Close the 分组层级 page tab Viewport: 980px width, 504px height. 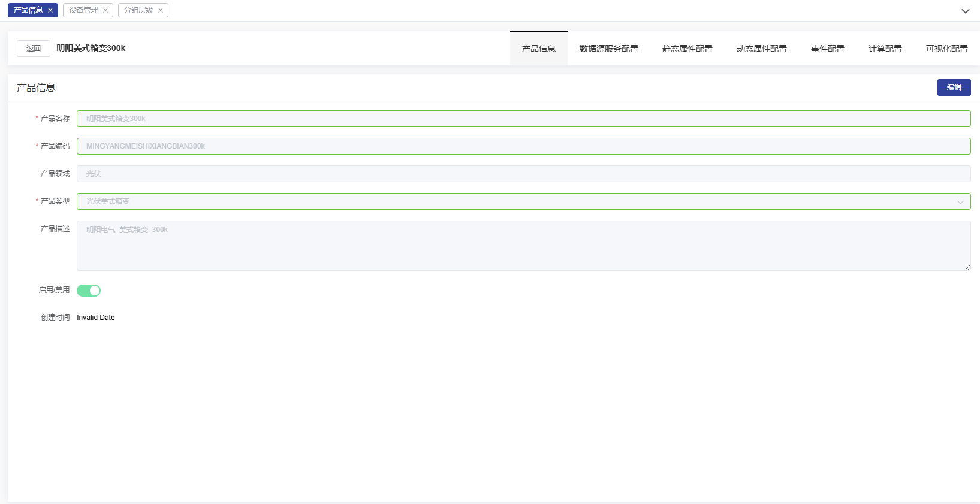pyautogui.click(x=161, y=10)
